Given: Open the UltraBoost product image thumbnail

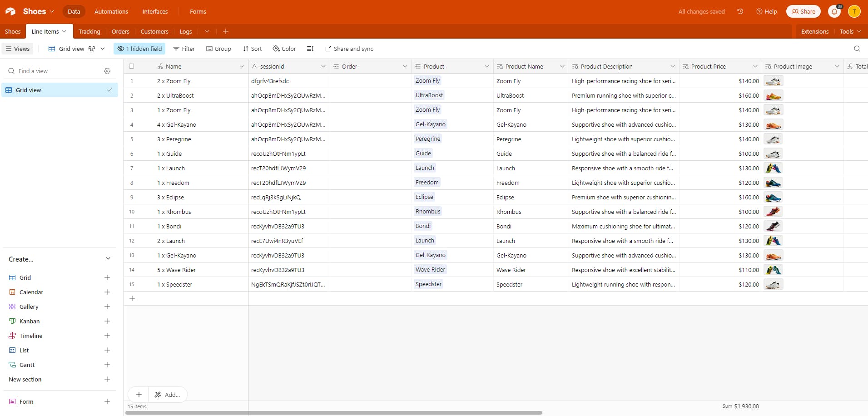Looking at the screenshot, I should pos(773,95).
